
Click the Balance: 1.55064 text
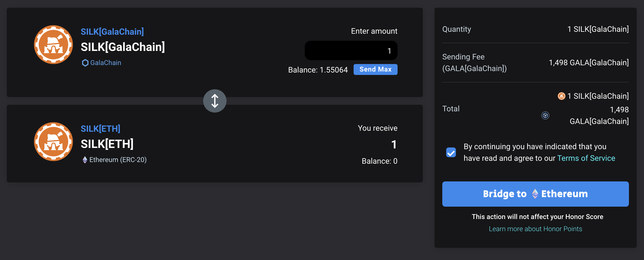(x=318, y=70)
